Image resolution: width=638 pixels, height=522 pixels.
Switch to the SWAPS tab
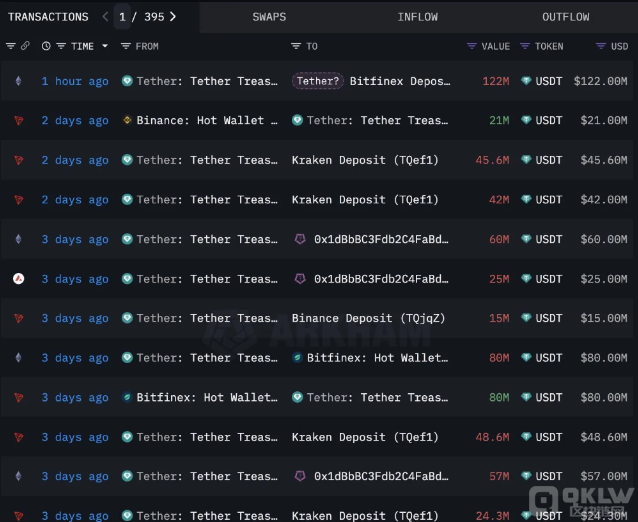tap(269, 17)
